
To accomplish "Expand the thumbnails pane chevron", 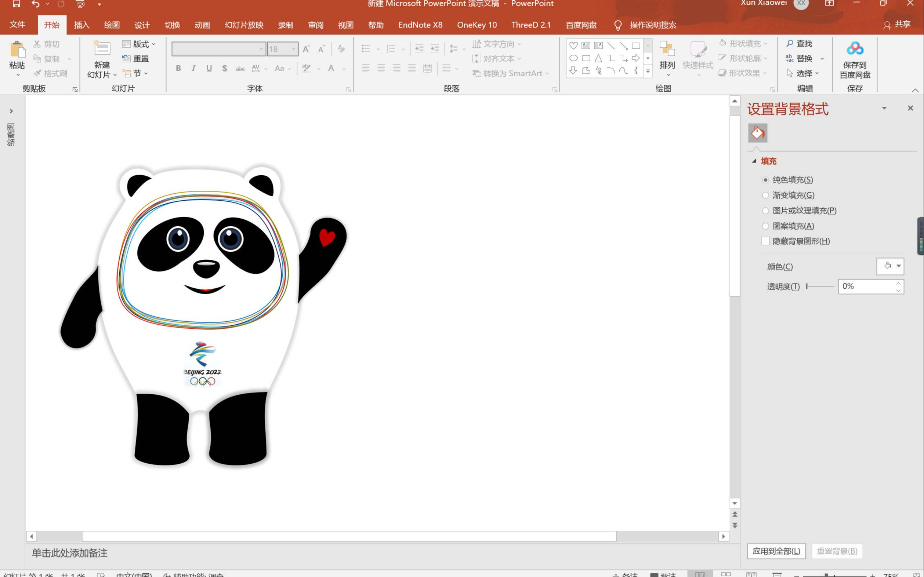I will (11, 111).
